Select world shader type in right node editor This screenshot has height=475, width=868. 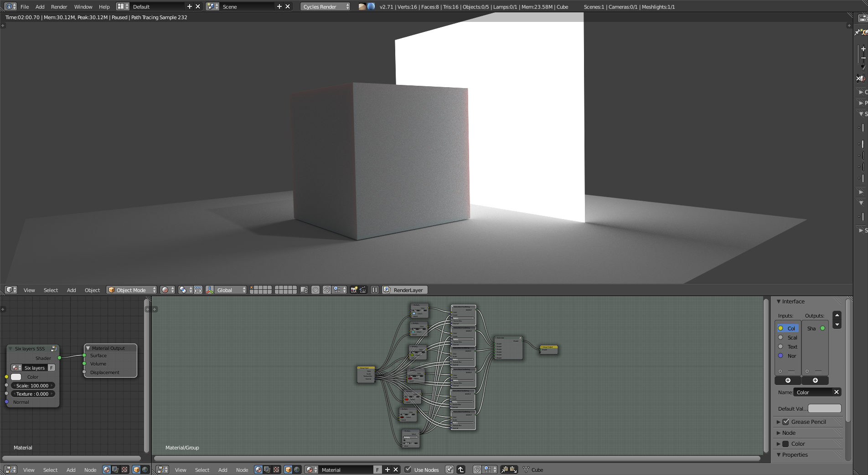[x=297, y=470]
